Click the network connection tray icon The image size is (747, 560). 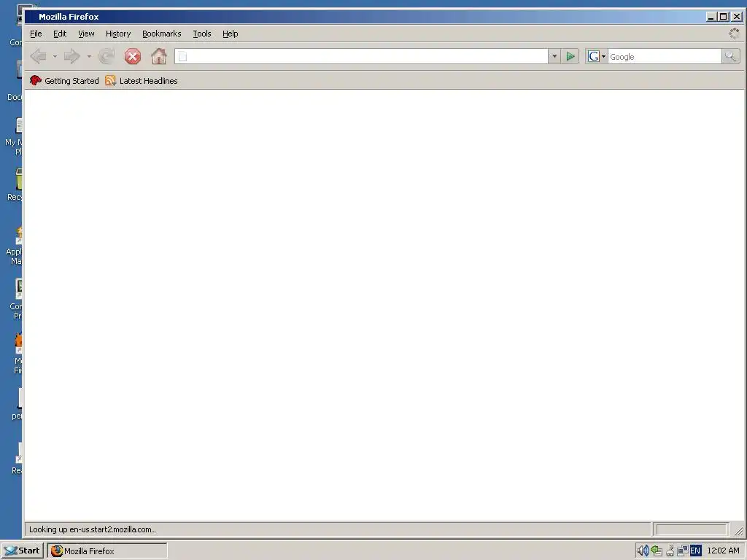pos(682,551)
